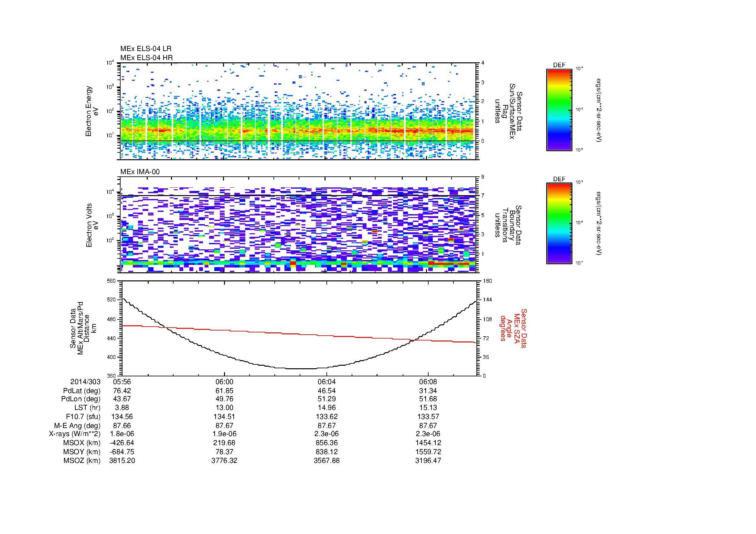The image size is (756, 534).
Task: Click the PdLat value 61.85
Action: (x=224, y=391)
